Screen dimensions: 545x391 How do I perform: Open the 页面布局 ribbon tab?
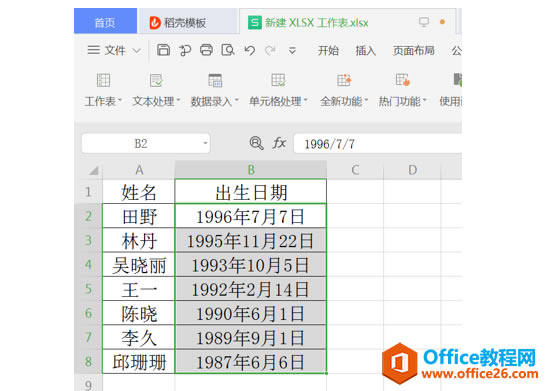click(414, 51)
